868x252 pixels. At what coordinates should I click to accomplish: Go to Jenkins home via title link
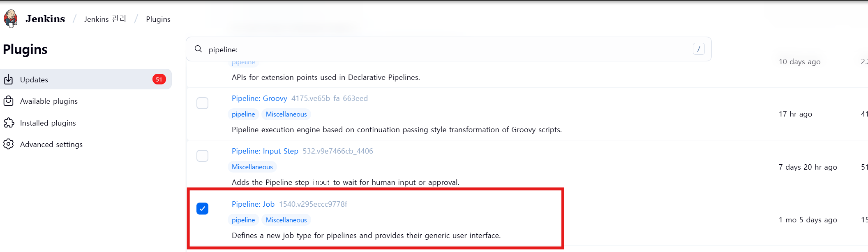[45, 19]
